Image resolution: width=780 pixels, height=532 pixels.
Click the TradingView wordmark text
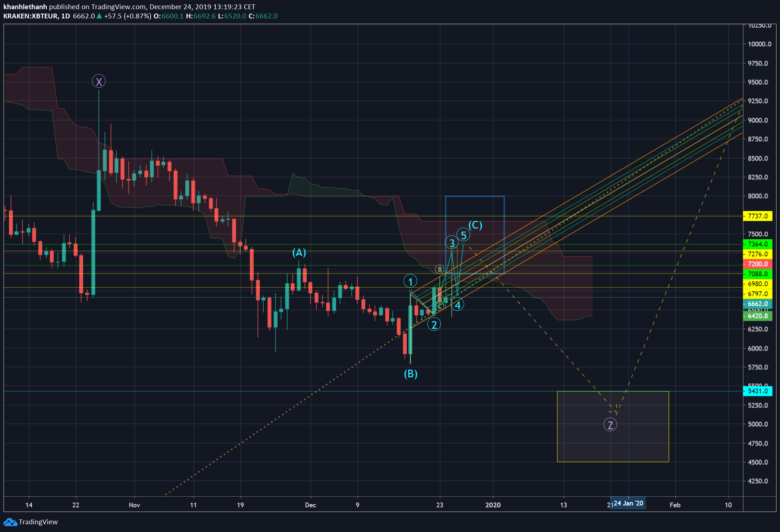[x=38, y=522]
